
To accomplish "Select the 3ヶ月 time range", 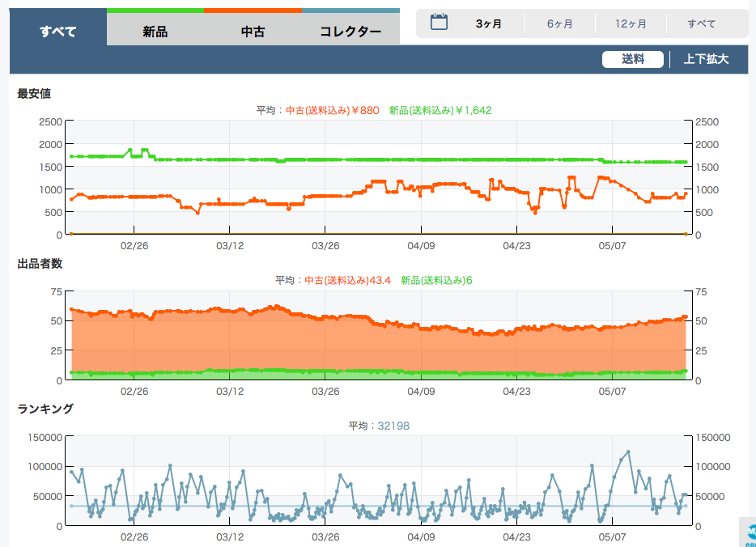I will click(489, 23).
